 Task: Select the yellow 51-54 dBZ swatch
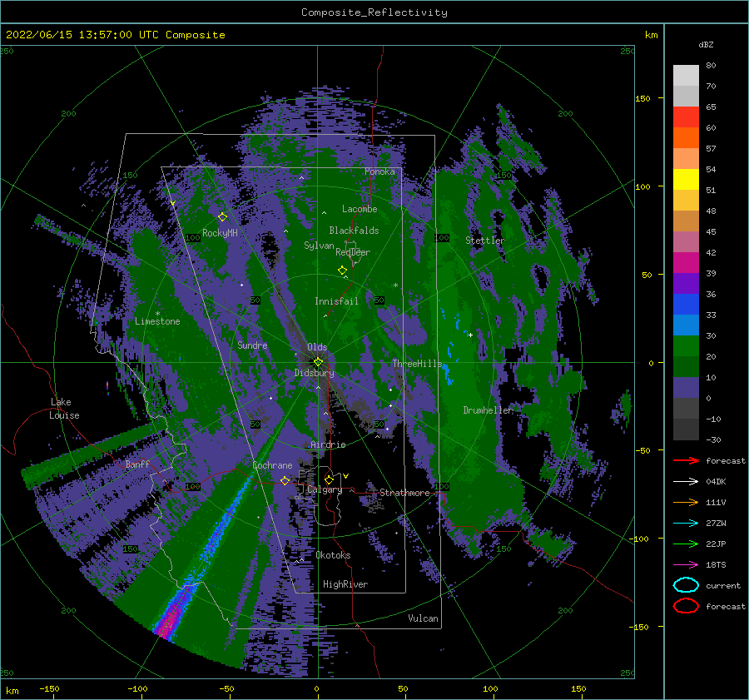[x=686, y=180]
